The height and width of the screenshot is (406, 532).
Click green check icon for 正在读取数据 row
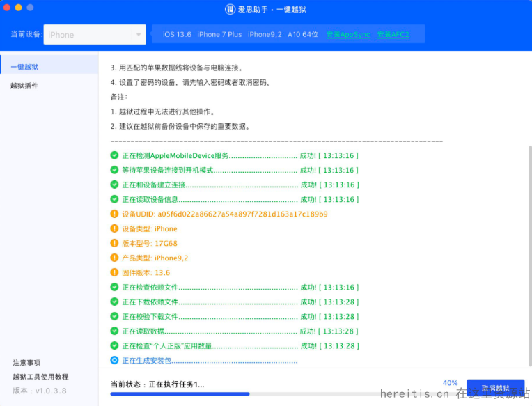(114, 331)
